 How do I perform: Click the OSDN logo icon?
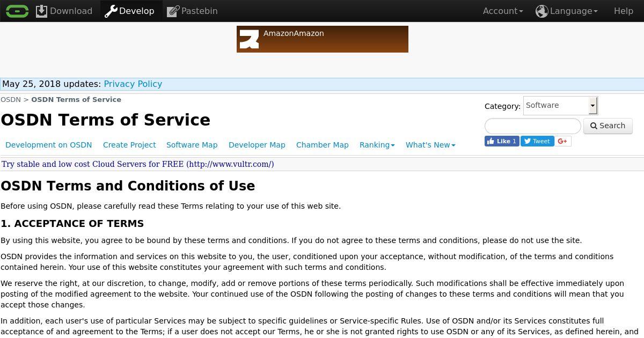point(17,11)
